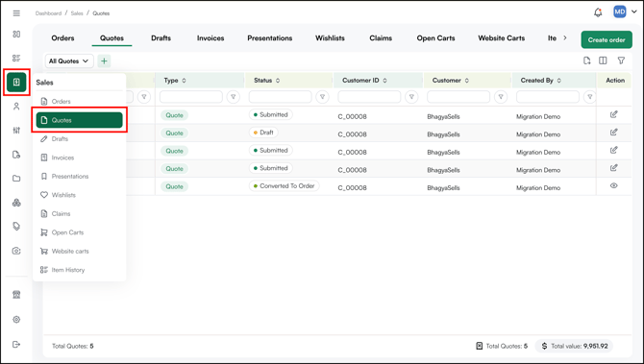This screenshot has width=644, height=364.
Task: Click Sales breadcrumb link
Action: [x=77, y=13]
